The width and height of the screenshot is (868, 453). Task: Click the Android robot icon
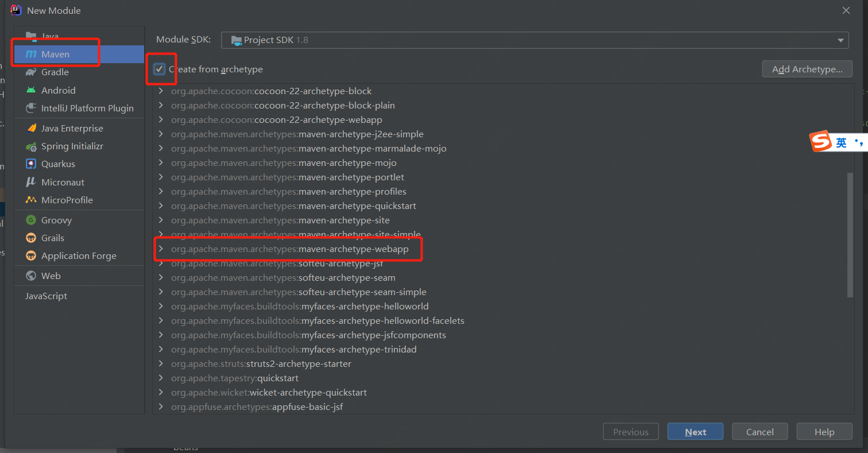31,90
